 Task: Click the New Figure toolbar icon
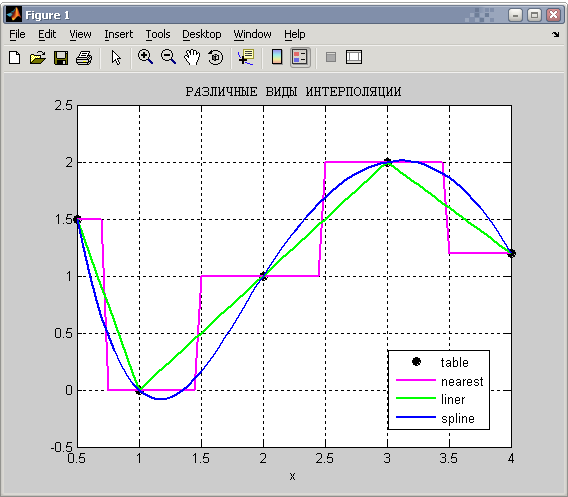coord(14,58)
